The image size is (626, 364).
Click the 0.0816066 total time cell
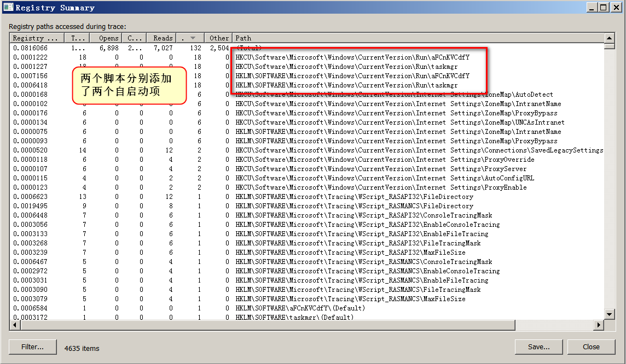tap(30, 48)
